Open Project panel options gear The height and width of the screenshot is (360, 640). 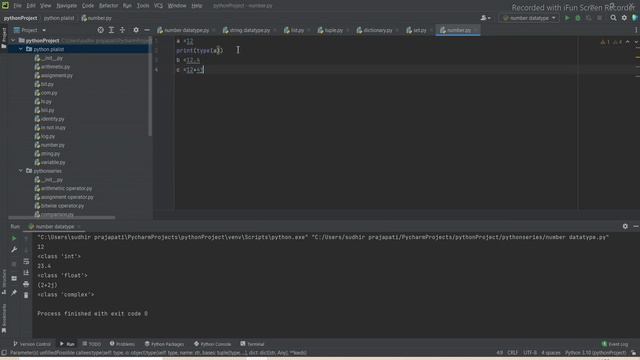click(x=136, y=30)
